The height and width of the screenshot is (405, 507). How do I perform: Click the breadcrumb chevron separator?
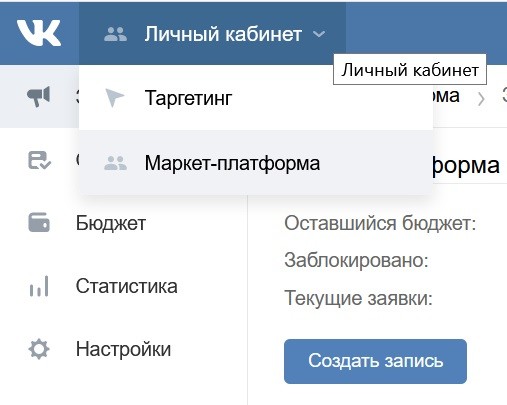(481, 99)
